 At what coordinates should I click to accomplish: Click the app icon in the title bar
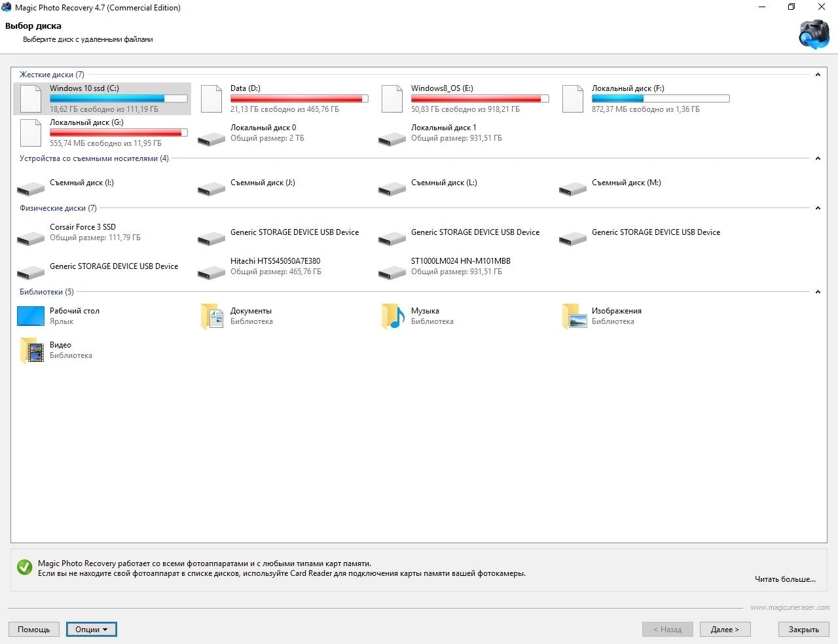(7, 7)
